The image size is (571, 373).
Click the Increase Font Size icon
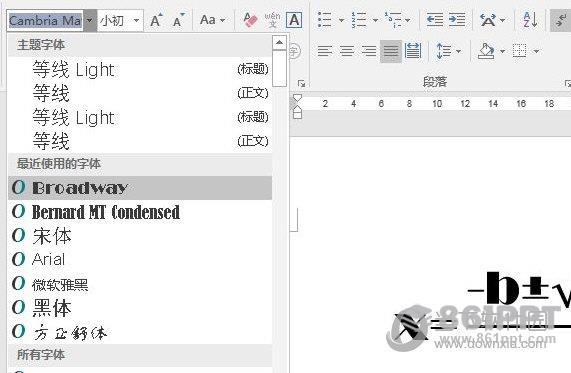[156, 20]
